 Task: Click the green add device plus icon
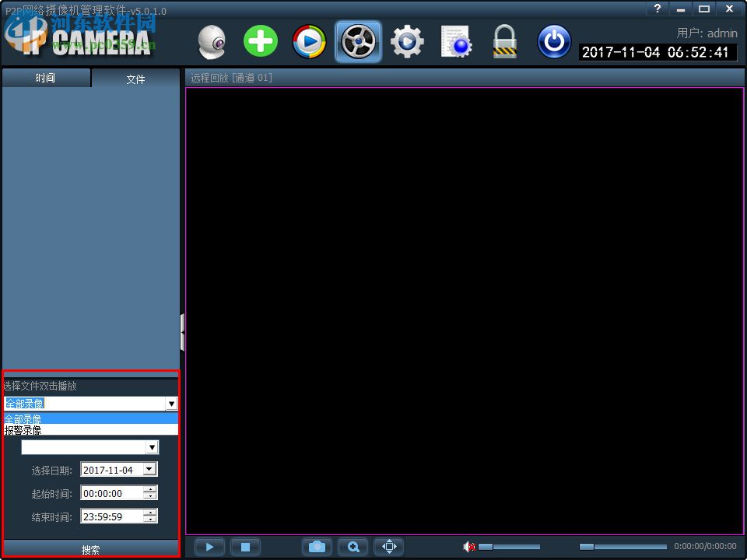point(261,41)
